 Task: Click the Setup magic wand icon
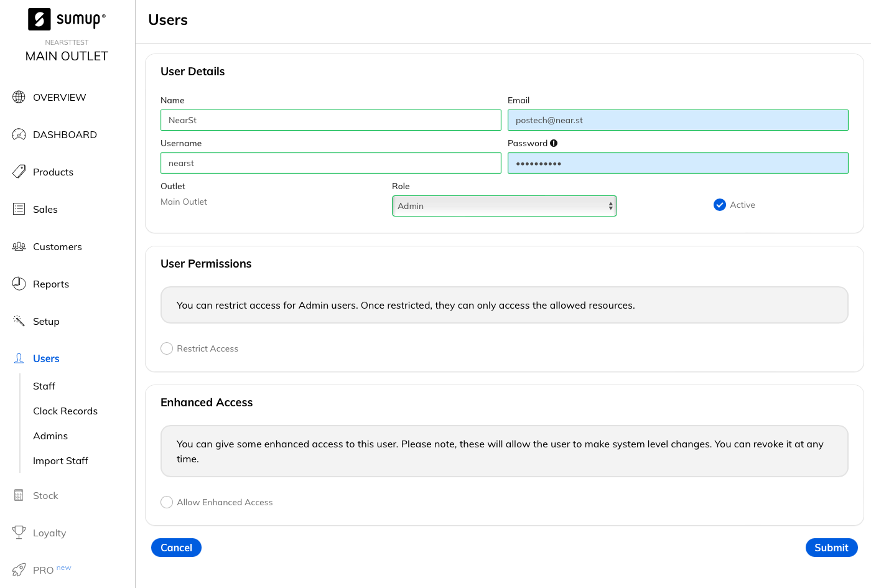(19, 321)
